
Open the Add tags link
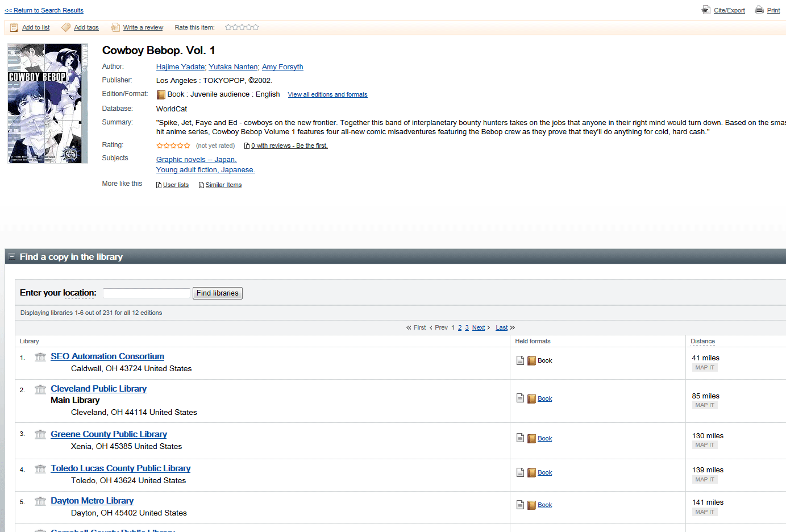point(86,27)
